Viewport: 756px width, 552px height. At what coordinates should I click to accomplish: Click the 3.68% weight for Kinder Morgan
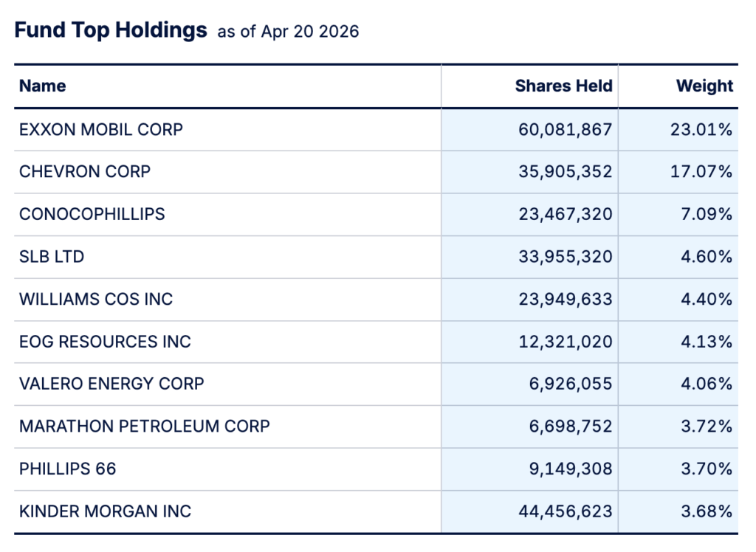[709, 511]
